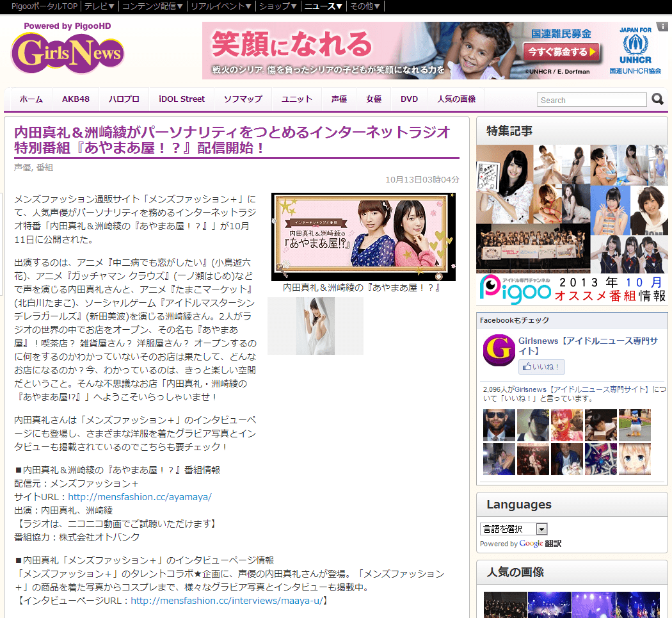Open the white dress photo thumbnail
The width and height of the screenshot is (672, 618).
pos(316,326)
